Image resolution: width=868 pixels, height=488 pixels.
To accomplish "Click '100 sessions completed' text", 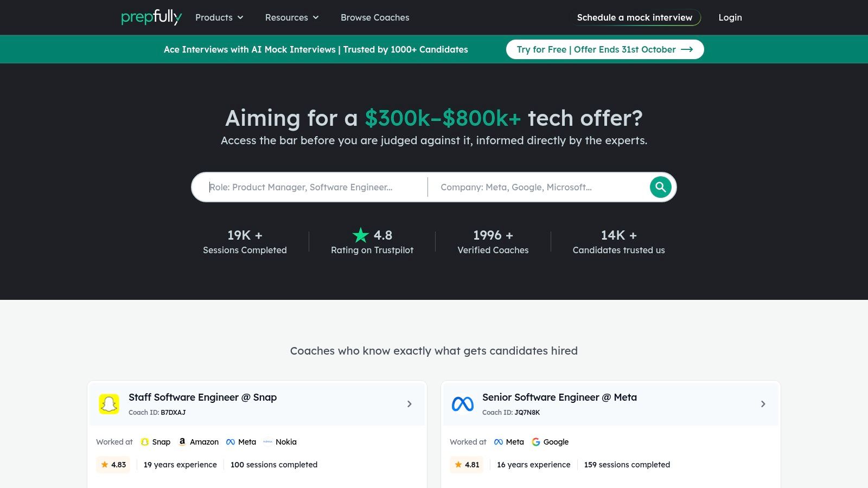I will pyautogui.click(x=274, y=465).
